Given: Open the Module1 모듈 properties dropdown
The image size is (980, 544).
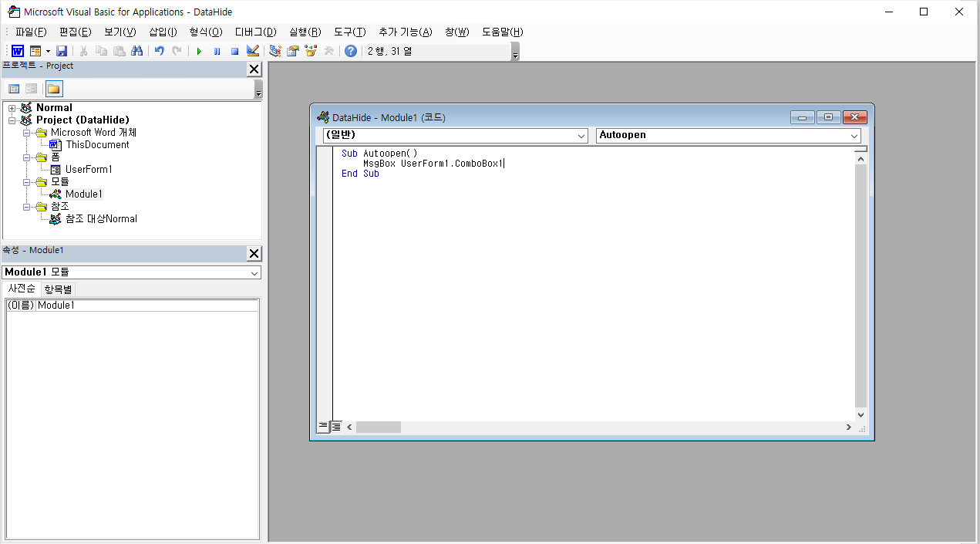Looking at the screenshot, I should tap(254, 272).
